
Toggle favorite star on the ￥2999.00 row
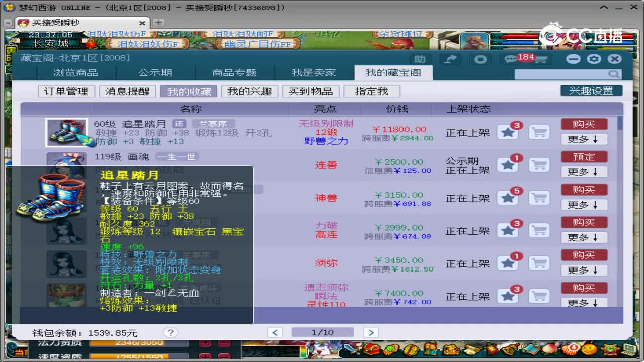pos(508,230)
